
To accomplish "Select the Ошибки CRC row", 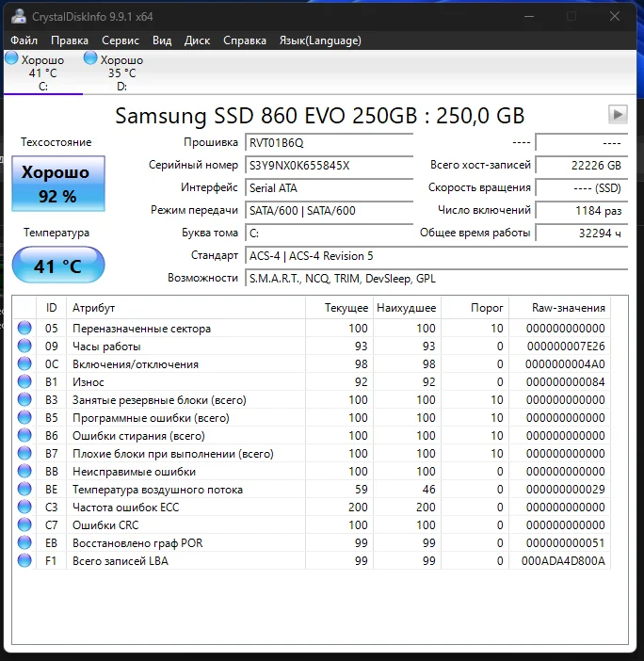I will click(x=312, y=524).
